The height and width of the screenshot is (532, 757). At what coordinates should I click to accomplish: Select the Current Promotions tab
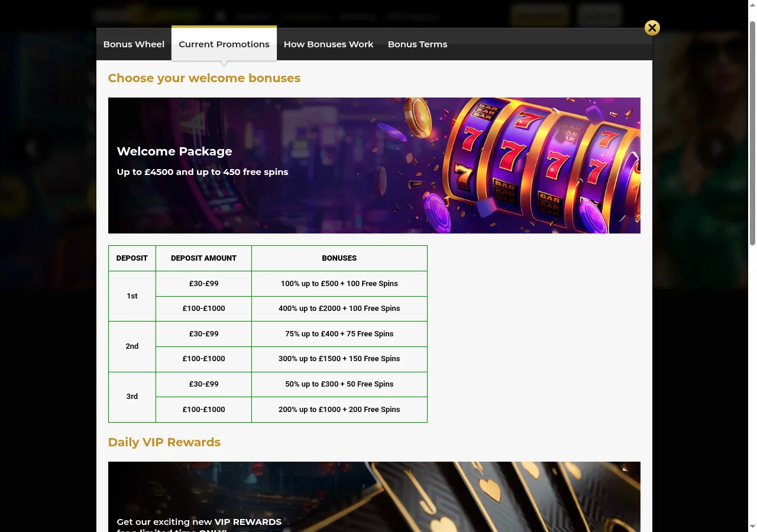click(224, 44)
